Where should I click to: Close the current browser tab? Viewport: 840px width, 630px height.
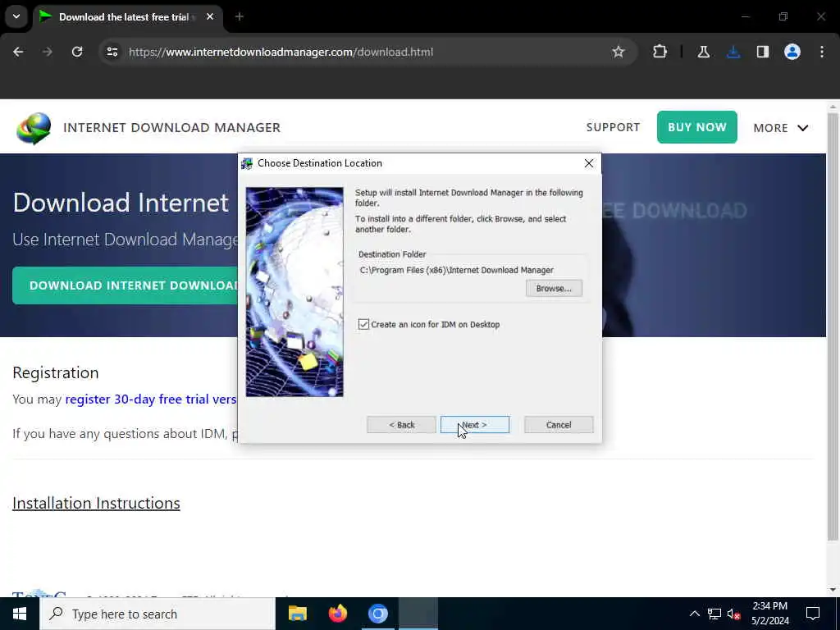pos(210,16)
